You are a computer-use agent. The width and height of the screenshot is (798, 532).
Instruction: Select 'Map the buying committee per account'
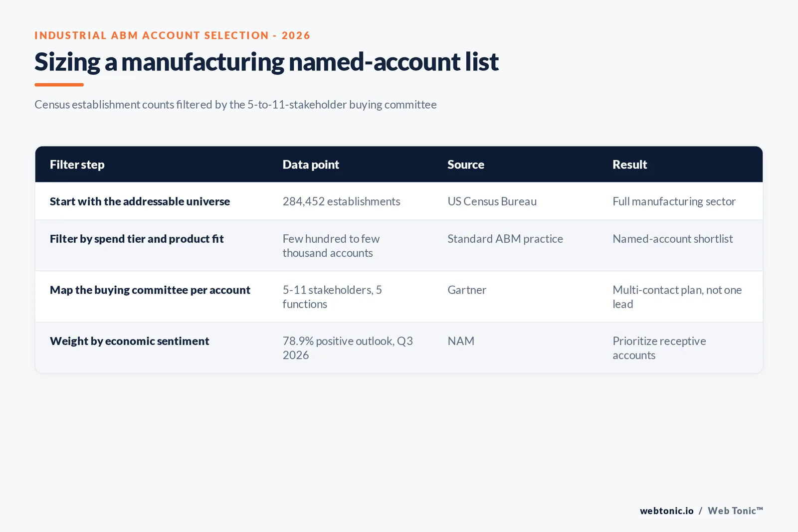pos(150,290)
